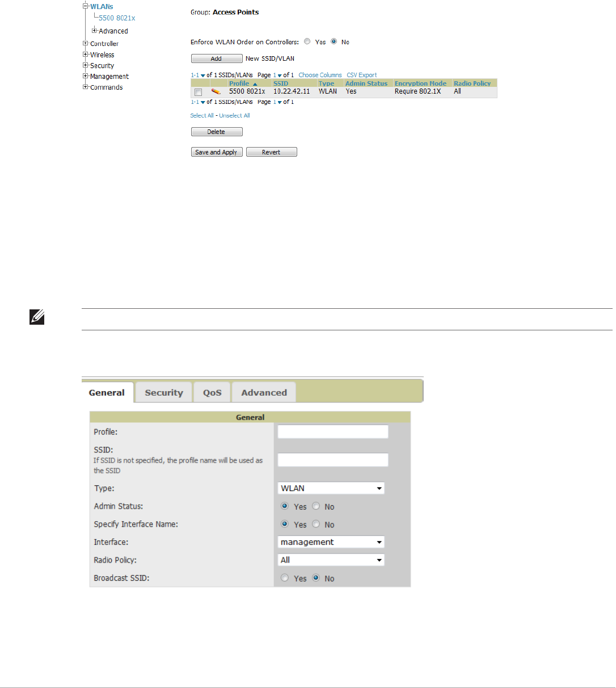
Task: Switch to the QoS tab
Action: point(213,392)
